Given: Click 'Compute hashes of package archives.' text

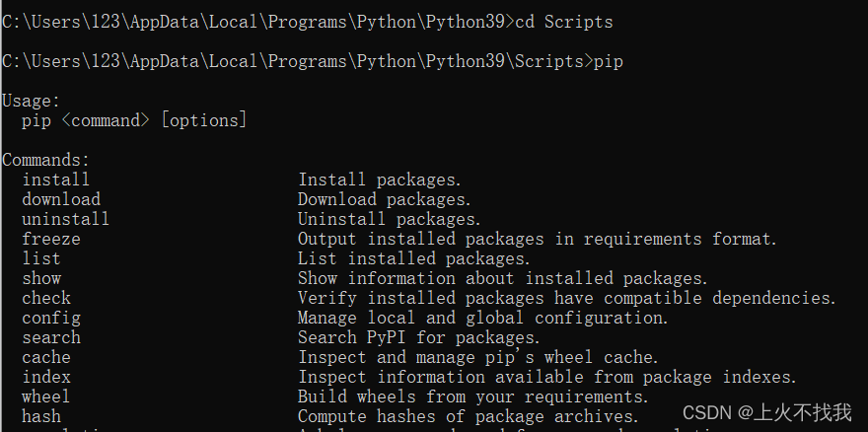Looking at the screenshot, I should click(x=469, y=417).
